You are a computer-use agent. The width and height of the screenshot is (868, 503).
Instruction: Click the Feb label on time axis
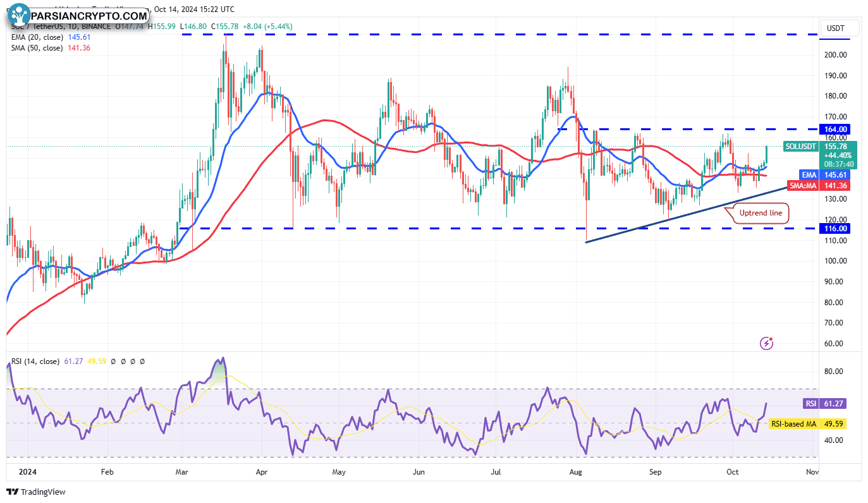pos(107,471)
